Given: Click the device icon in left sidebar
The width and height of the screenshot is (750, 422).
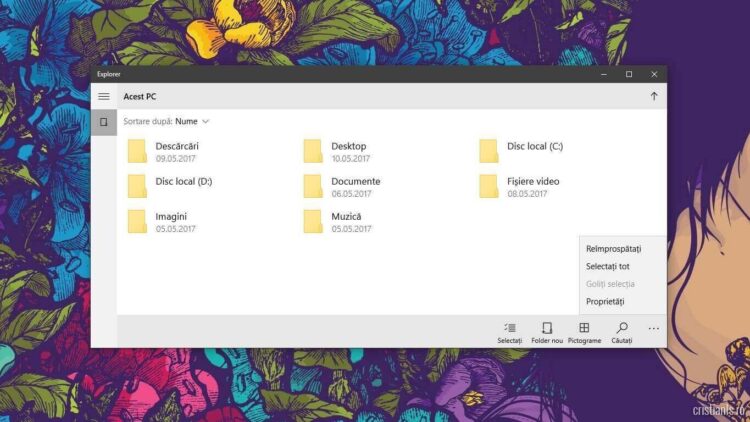Looking at the screenshot, I should click(x=103, y=122).
